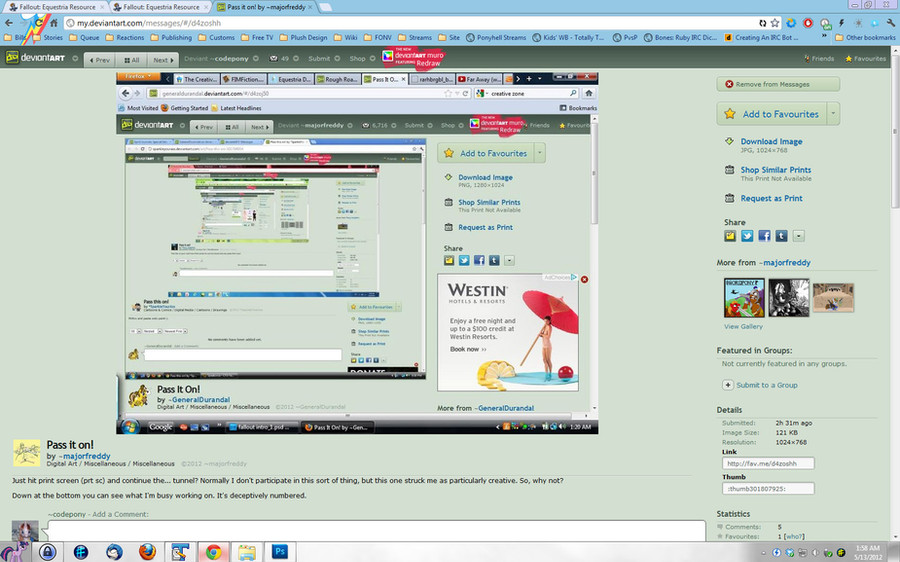Open the Publishing bookmarks folder
Screen dimensions: 900x562
(x=171, y=37)
